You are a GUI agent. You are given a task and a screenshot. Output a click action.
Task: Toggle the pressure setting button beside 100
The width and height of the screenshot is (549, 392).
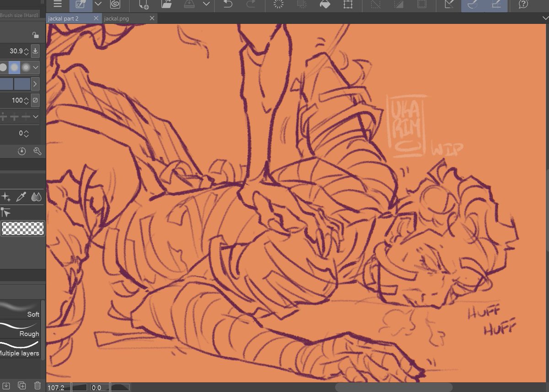pyautogui.click(x=35, y=100)
